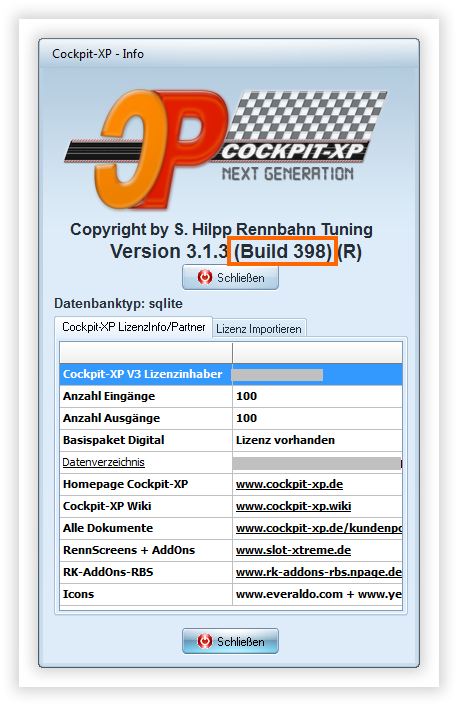Switch to Lizenz Importieren tab
Screen dimensions: 458x706
pyautogui.click(x=259, y=329)
